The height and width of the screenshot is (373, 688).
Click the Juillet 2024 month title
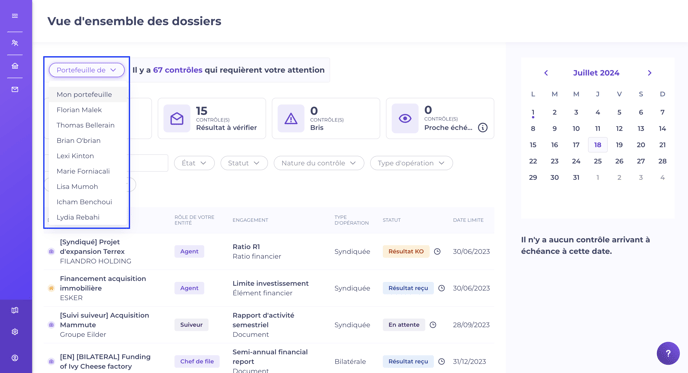click(x=596, y=73)
